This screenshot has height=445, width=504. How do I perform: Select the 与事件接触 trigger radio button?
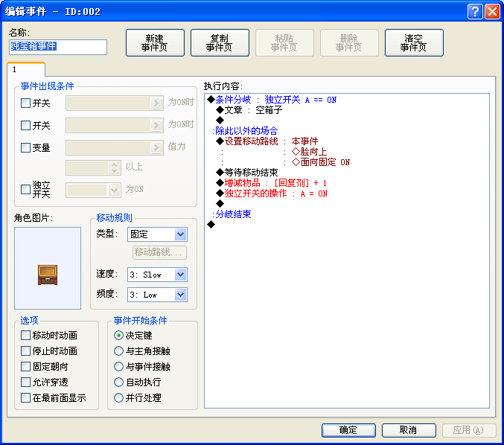(x=118, y=367)
